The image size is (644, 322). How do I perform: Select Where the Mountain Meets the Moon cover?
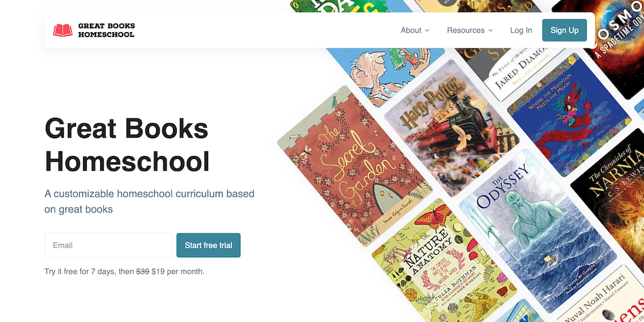click(x=569, y=114)
